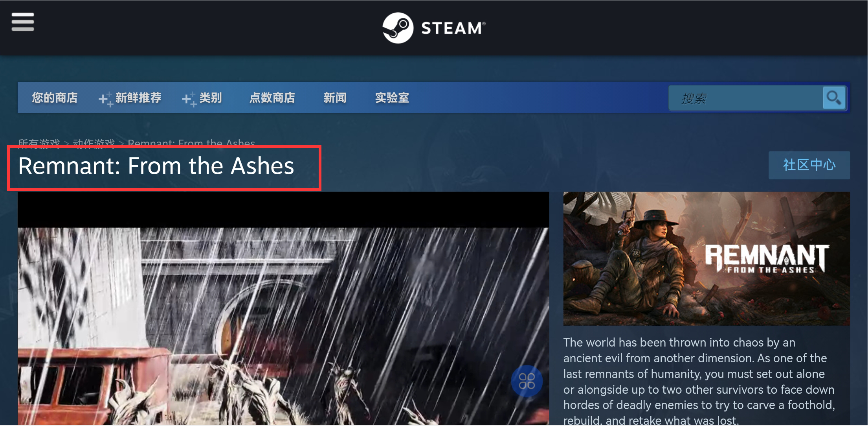Click the Remnant header capsule image

click(707, 258)
